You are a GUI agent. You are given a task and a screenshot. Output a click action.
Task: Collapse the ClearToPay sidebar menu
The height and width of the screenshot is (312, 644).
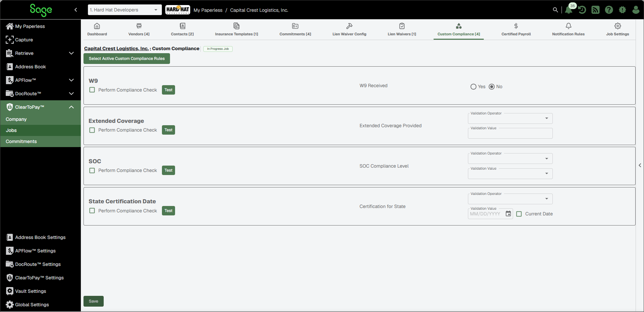(x=71, y=107)
